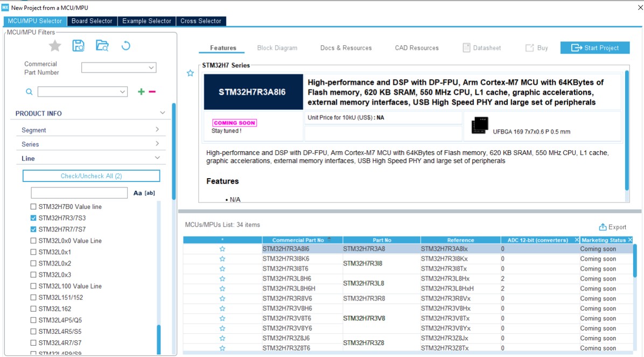Star the STM32H7R3I8T6 row

(x=222, y=269)
